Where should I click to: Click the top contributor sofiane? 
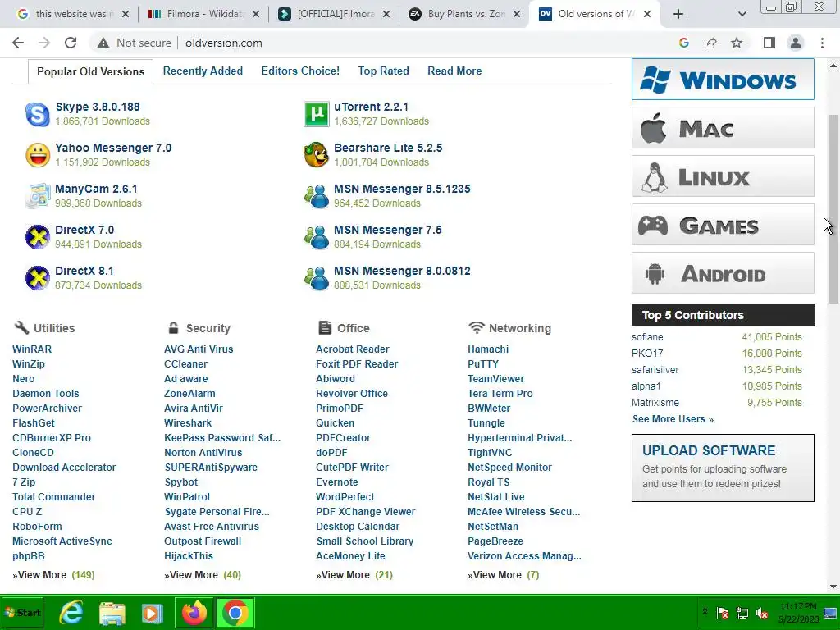point(647,337)
